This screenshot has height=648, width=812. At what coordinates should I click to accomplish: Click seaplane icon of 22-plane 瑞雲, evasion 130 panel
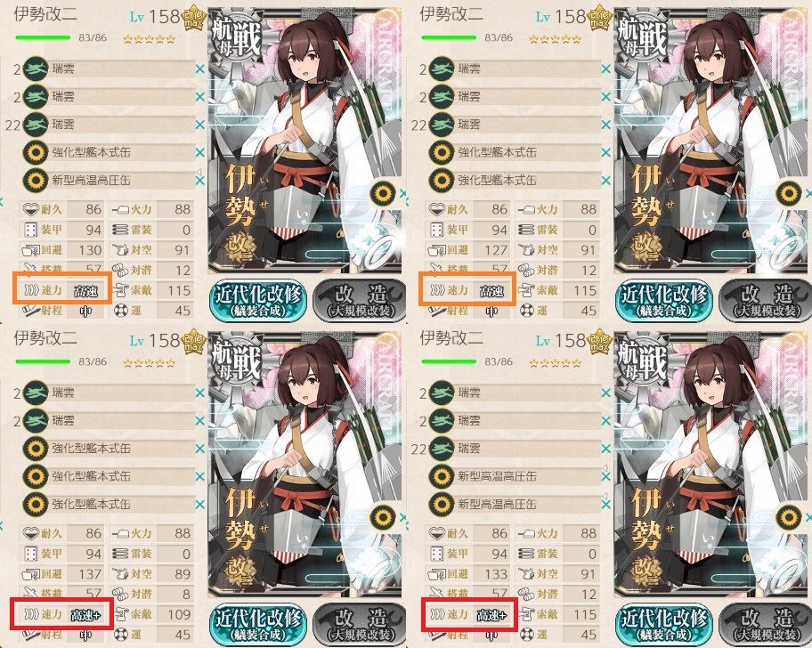(36, 125)
